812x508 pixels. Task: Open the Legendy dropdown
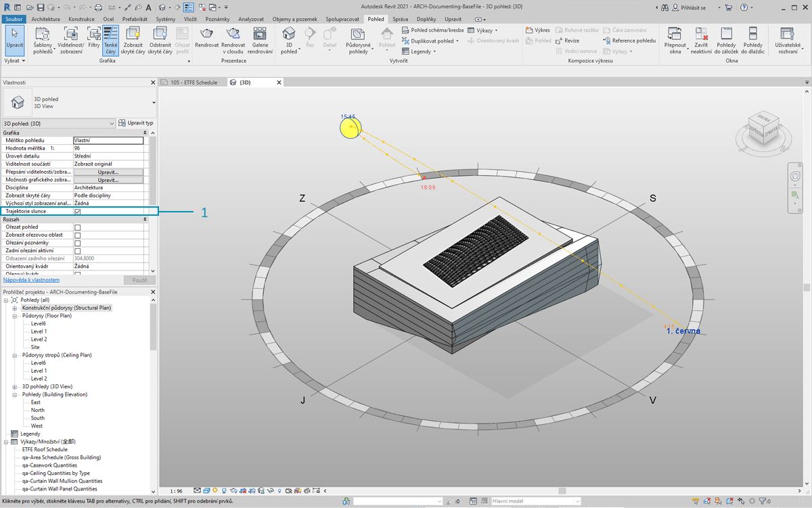418,51
